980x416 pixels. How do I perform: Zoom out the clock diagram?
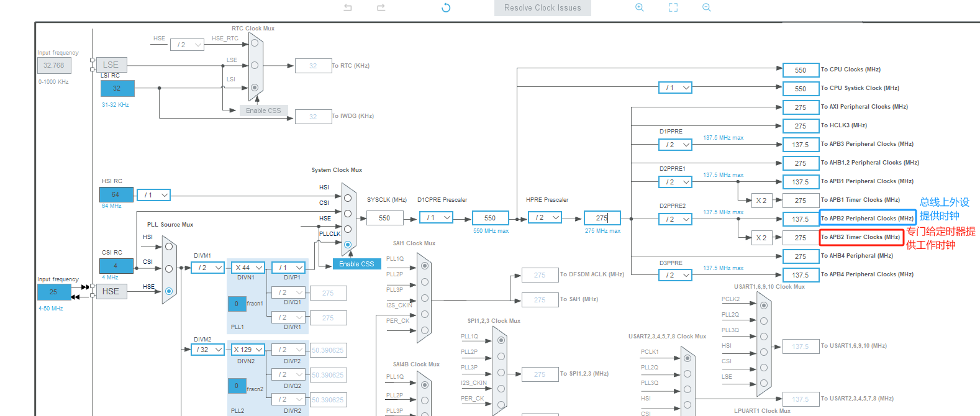[x=706, y=7]
